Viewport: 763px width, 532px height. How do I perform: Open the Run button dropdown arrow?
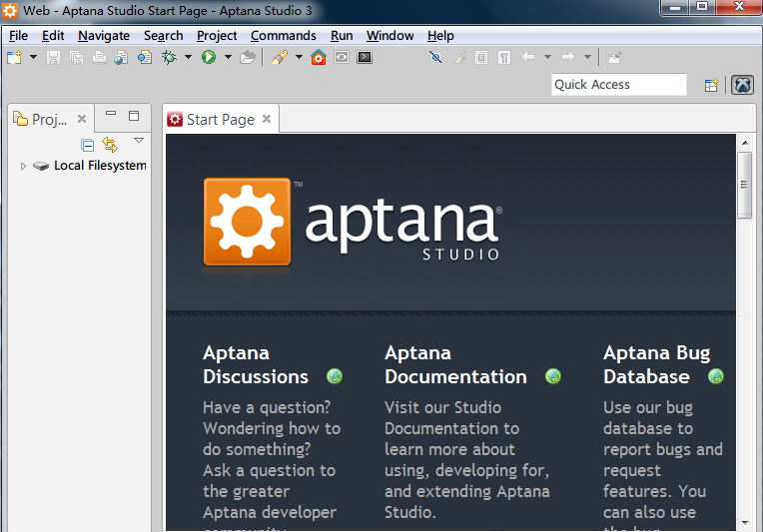(228, 58)
